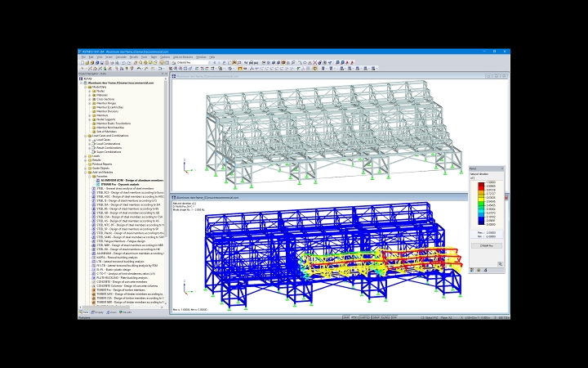Open the Add-on Modules menu
588x368 pixels.
183,57
